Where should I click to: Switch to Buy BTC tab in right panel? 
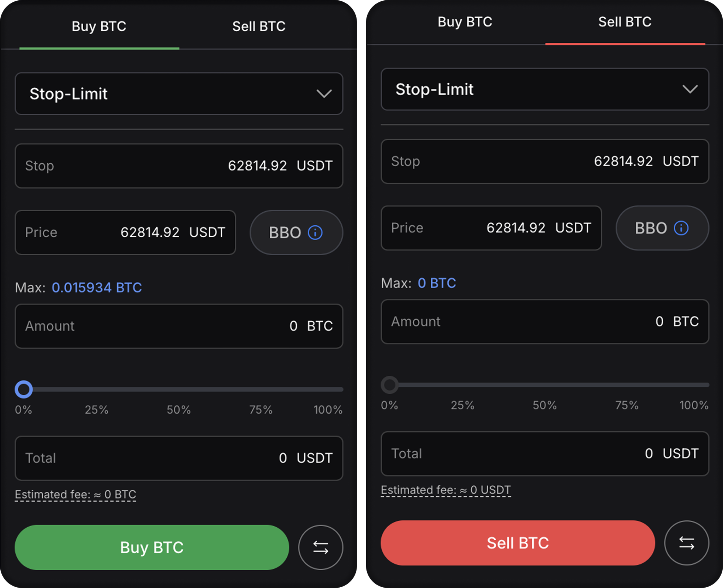[x=465, y=22]
